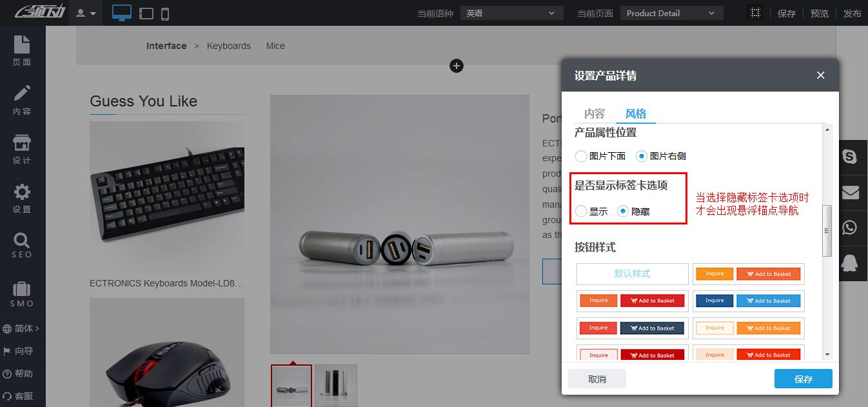Image resolution: width=868 pixels, height=407 pixels.
Task: Select the 显示 radio button
Action: coord(581,211)
